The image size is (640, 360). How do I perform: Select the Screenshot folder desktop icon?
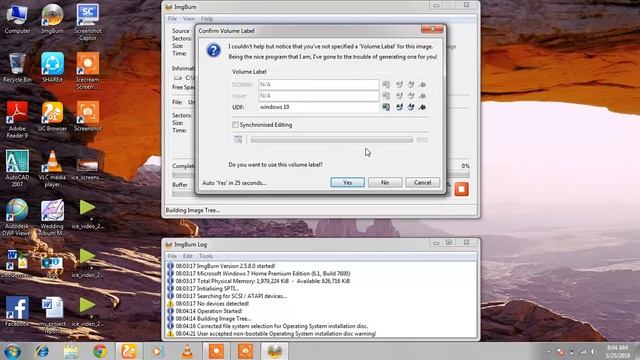[87, 116]
